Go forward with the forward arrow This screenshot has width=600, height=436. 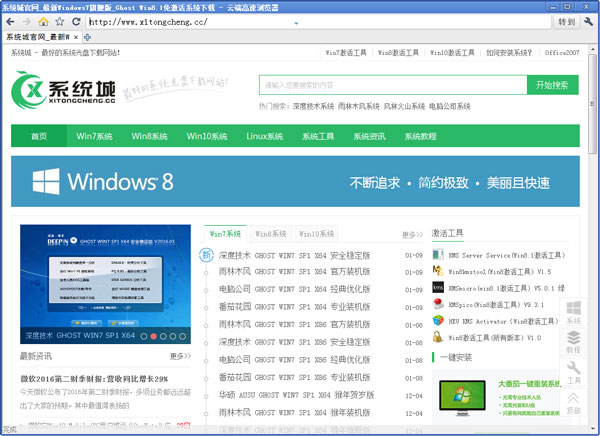(26, 22)
